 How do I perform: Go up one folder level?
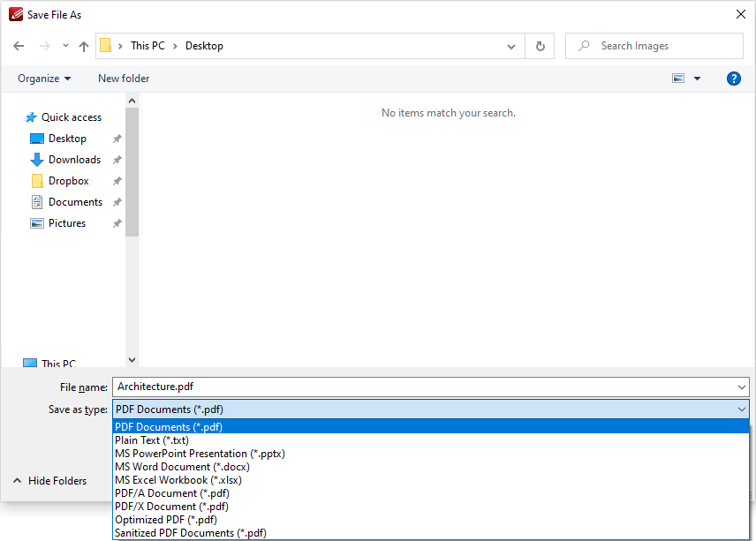82,45
